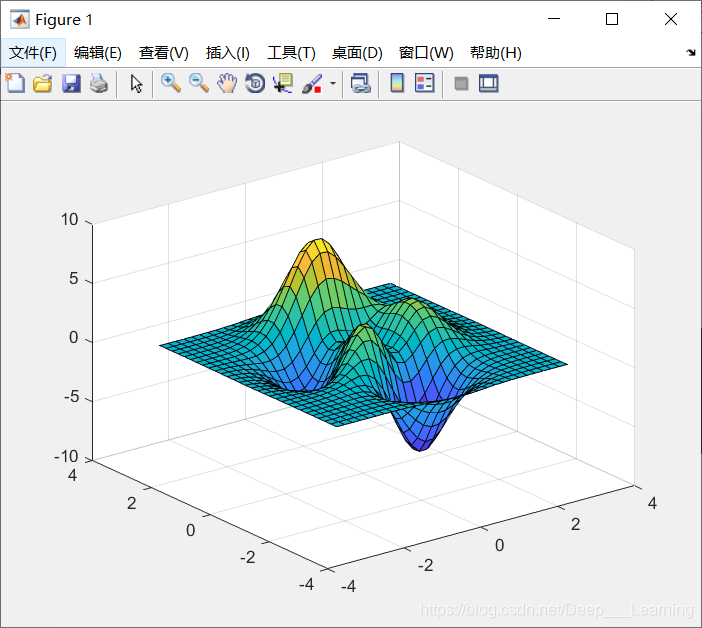Turn on the Data Cursor tool
Viewport: 702px width, 628px height.
[283, 83]
